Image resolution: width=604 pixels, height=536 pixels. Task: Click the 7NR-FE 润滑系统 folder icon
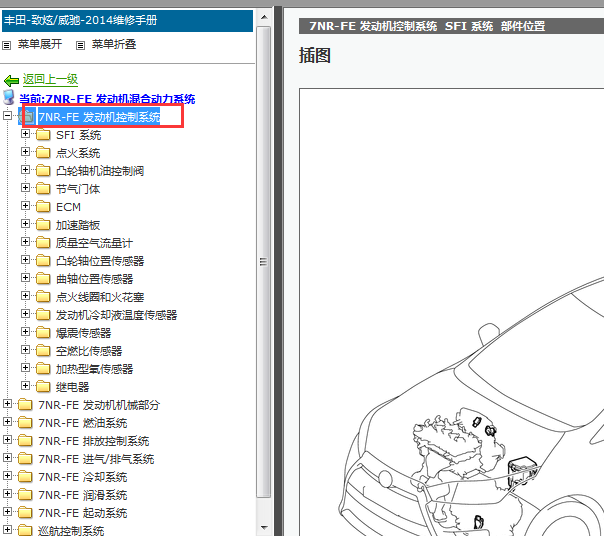pos(25,495)
